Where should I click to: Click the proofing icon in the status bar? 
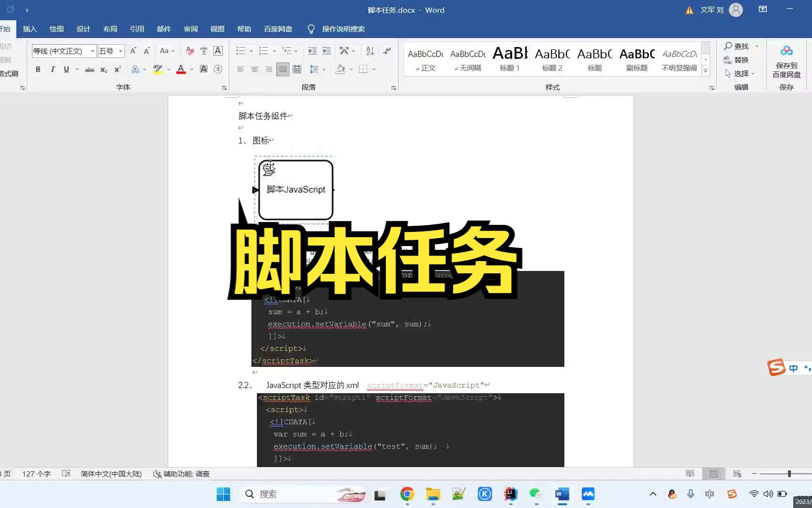(x=66, y=474)
